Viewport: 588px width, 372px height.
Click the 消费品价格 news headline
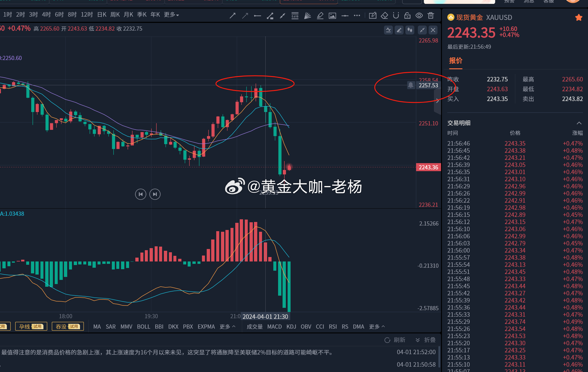point(168,352)
